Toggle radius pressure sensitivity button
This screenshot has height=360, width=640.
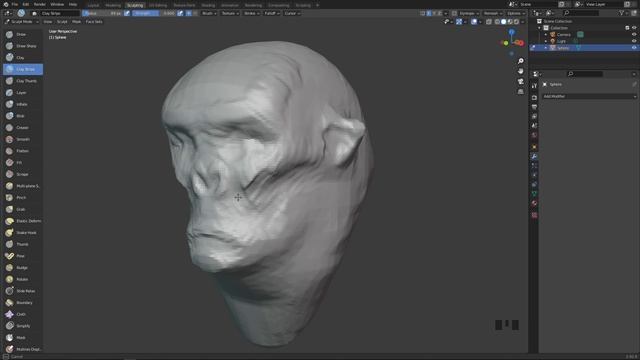(127, 13)
